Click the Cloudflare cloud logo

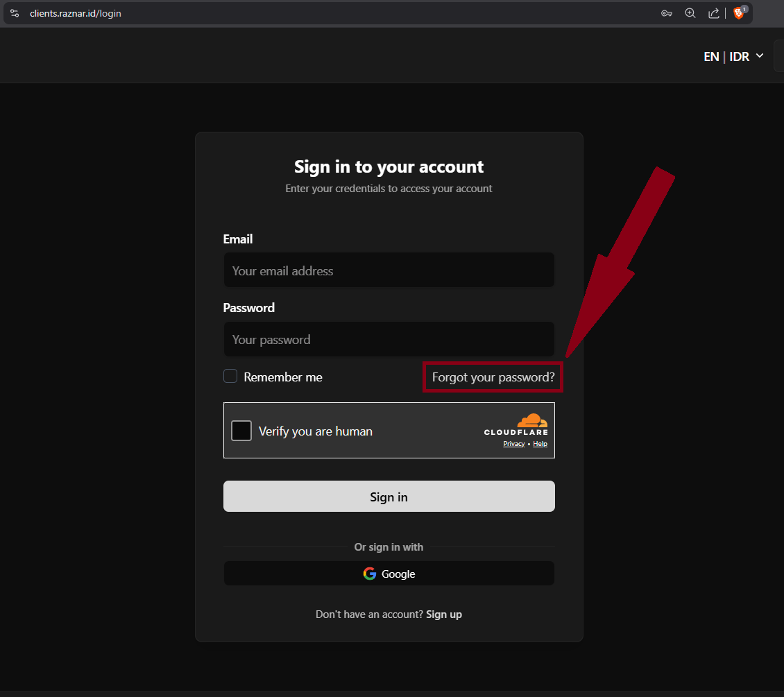(531, 420)
